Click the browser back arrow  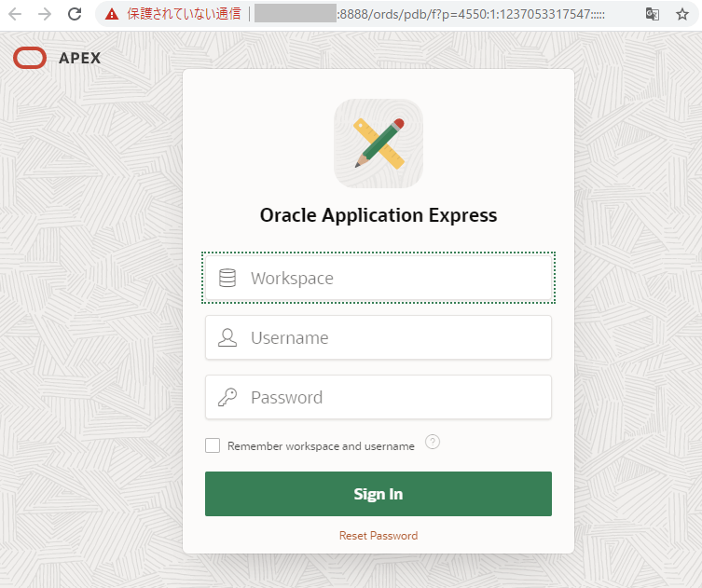pos(15,14)
